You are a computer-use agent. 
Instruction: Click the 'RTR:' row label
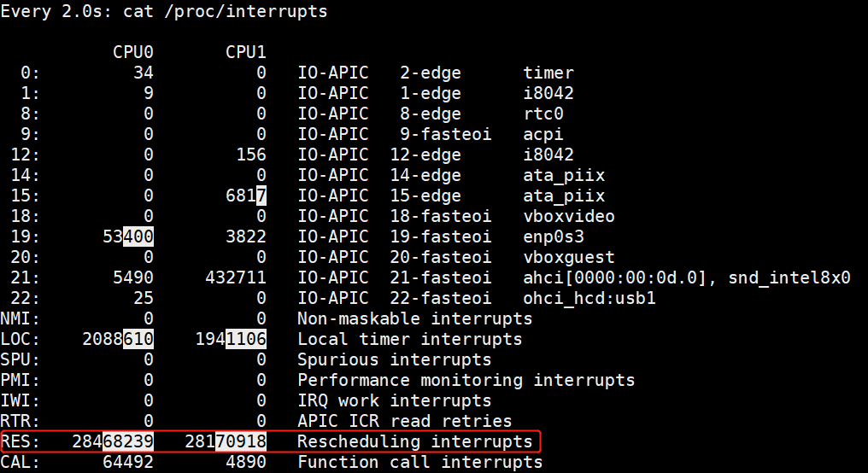pos(21,421)
